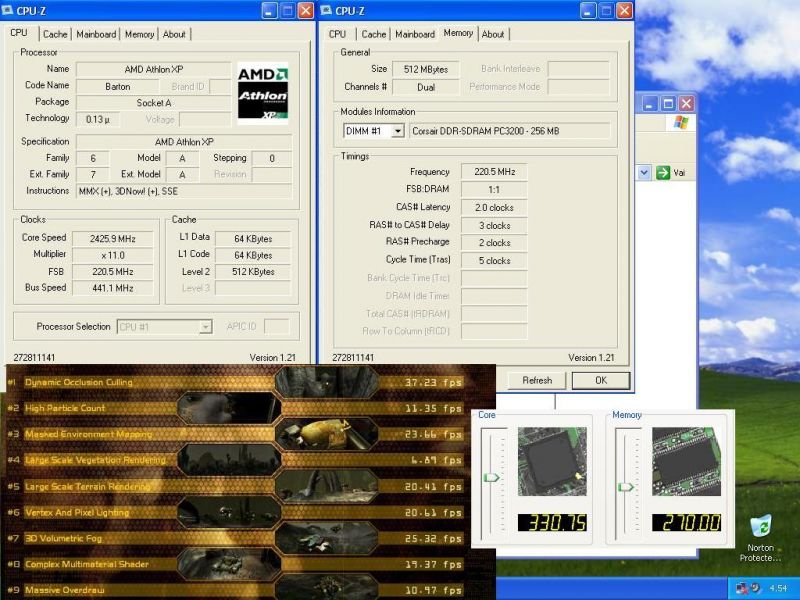Click the CPU-Z icon in the memory window title bar

[x=326, y=10]
